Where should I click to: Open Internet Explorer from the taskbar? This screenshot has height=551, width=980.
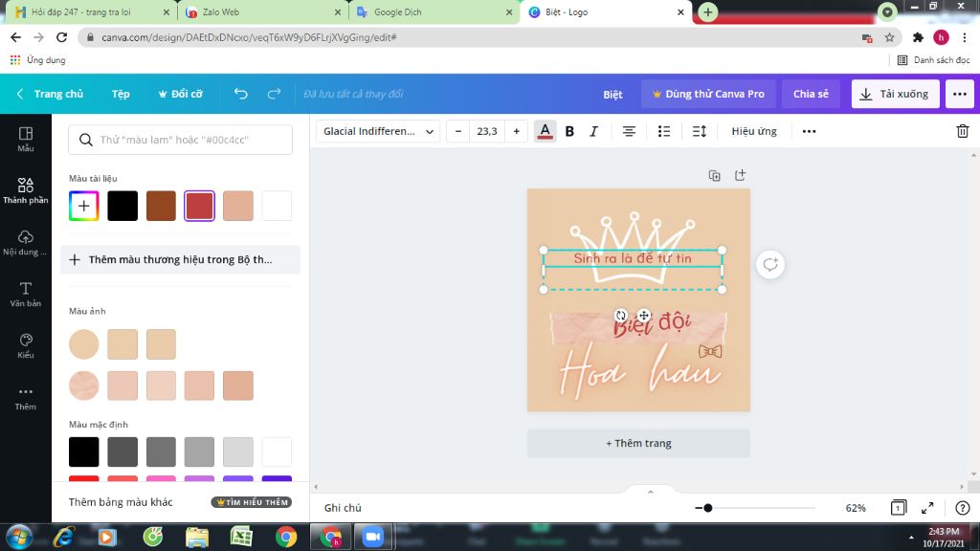point(64,537)
